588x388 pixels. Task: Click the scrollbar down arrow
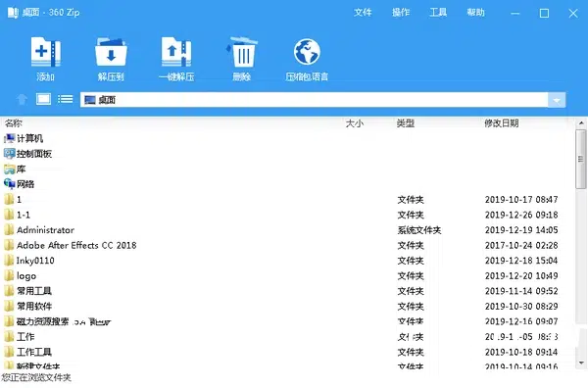pyautogui.click(x=581, y=363)
